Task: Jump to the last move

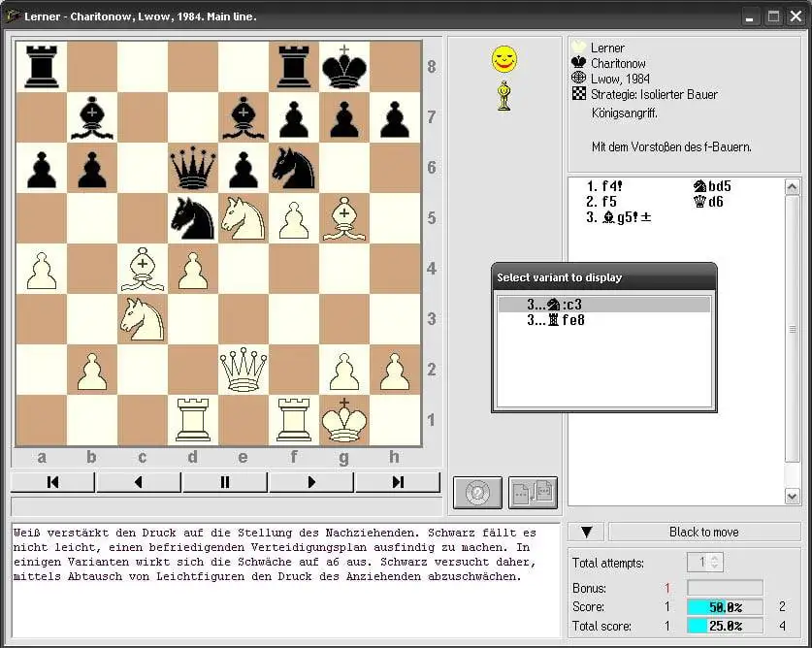Action: click(397, 482)
